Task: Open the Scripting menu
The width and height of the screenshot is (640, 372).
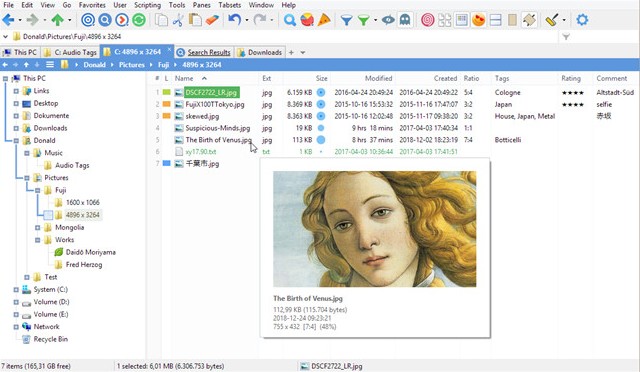Action: 147,5
